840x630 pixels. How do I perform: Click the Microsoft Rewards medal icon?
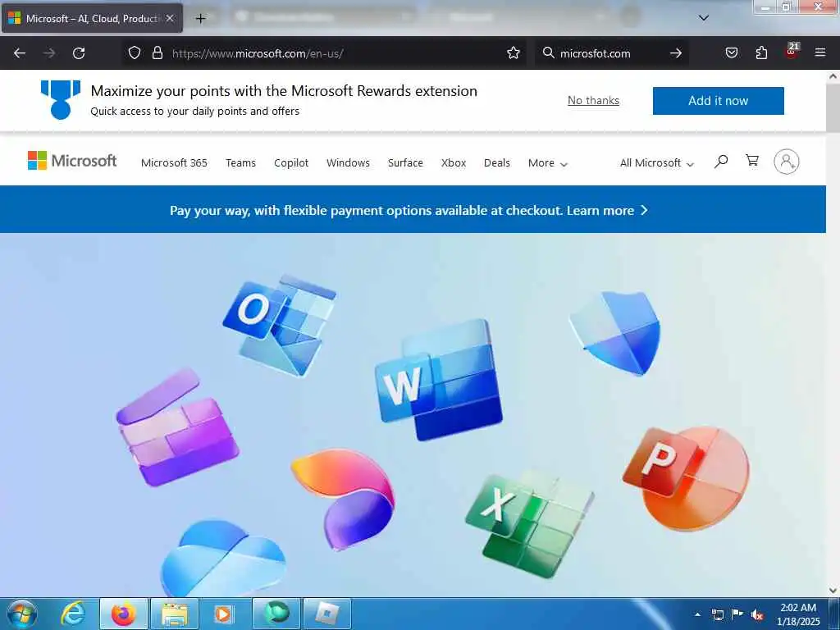click(x=61, y=99)
